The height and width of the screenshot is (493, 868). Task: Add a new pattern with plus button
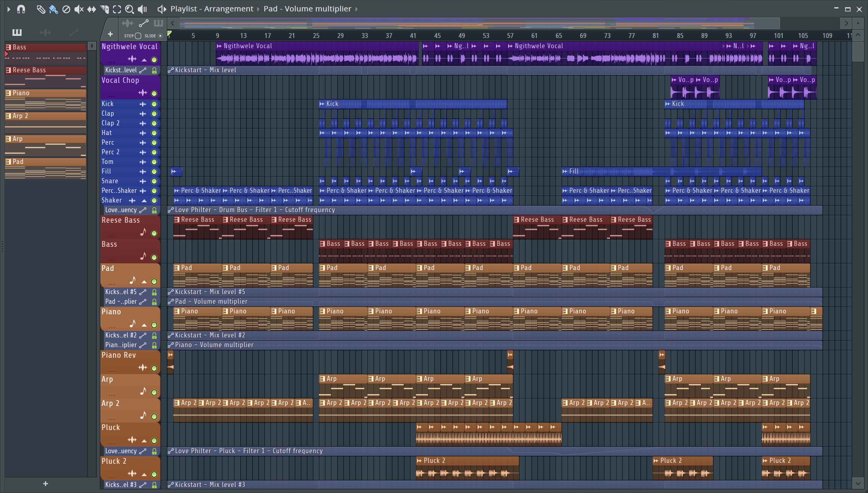(x=46, y=484)
